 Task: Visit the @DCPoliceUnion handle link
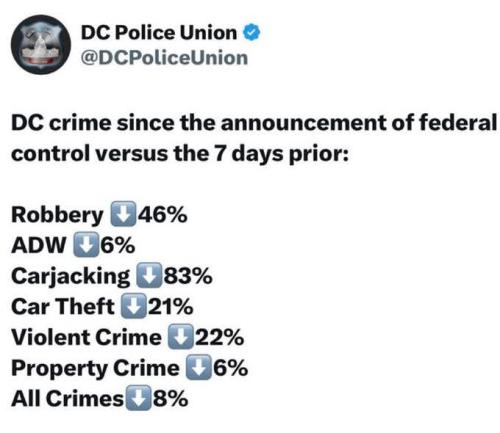(164, 58)
